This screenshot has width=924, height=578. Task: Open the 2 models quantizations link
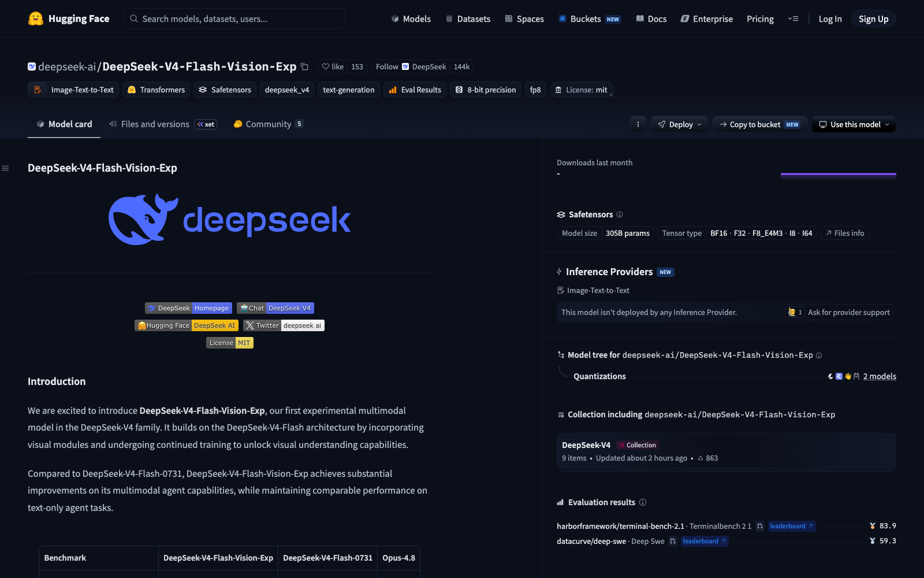point(880,376)
